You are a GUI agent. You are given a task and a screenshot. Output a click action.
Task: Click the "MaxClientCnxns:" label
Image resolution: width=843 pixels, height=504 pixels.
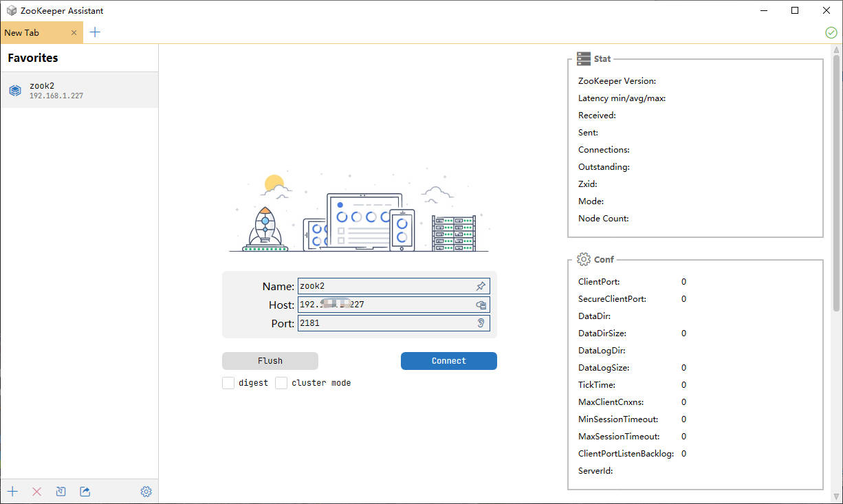click(x=611, y=402)
